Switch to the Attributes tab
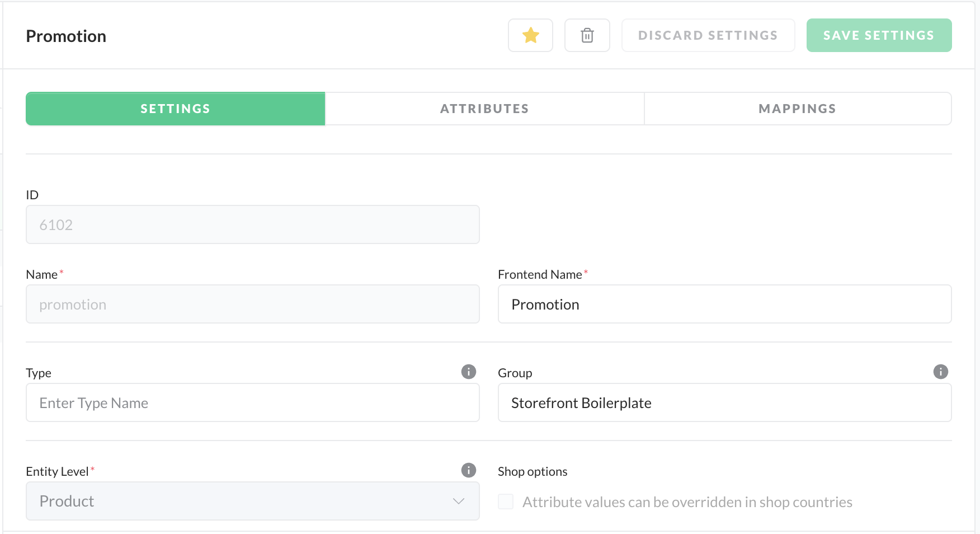980x534 pixels. coord(484,109)
